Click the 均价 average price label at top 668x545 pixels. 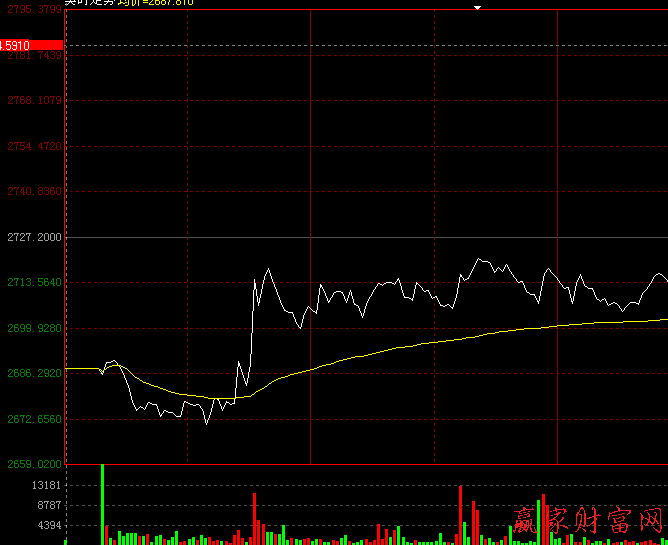[x=155, y=3]
